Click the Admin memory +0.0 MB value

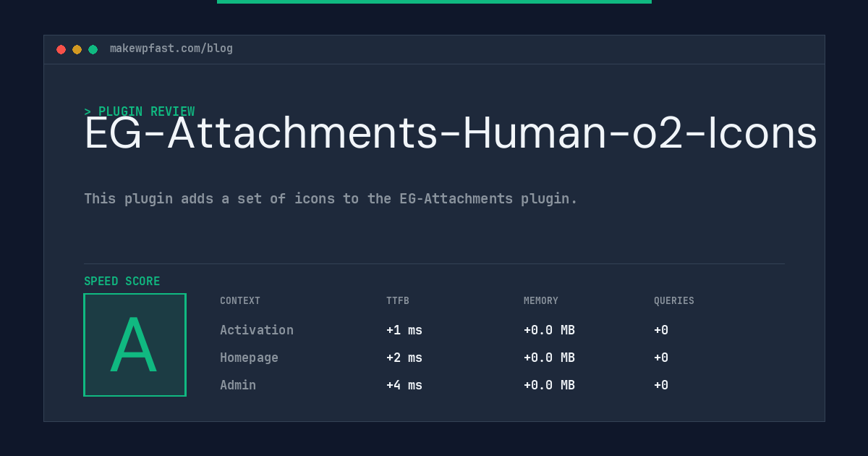549,385
